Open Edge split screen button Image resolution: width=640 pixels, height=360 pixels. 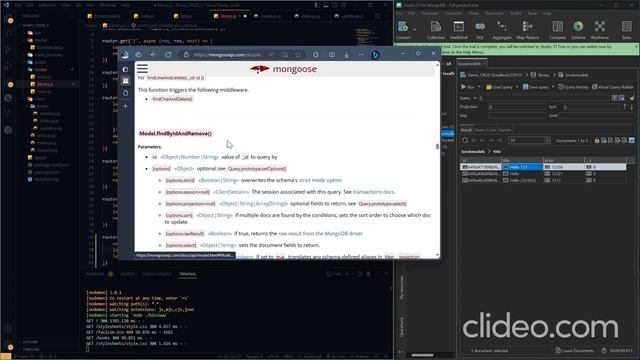point(332,54)
